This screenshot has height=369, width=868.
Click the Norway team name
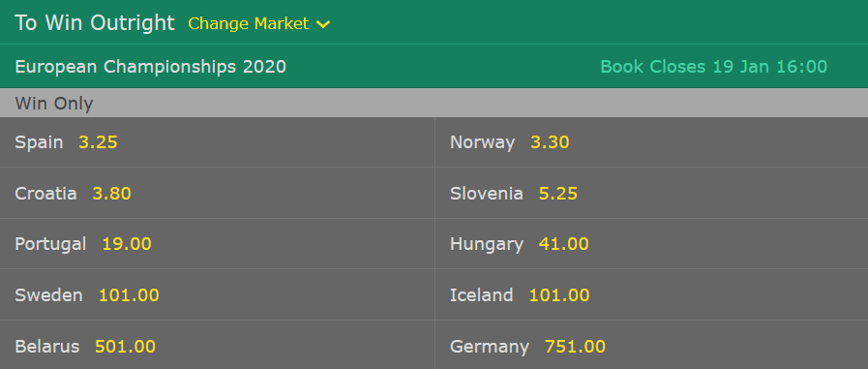pos(482,142)
